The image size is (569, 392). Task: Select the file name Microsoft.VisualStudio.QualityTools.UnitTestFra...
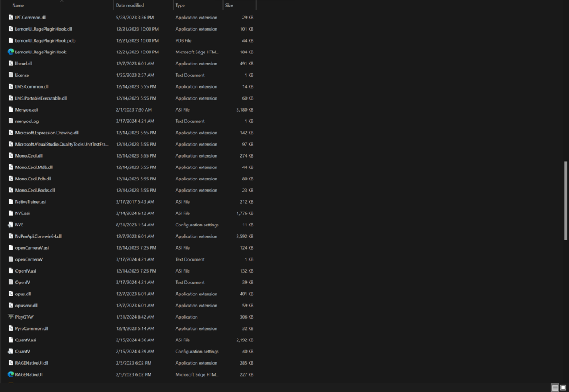pos(61,144)
